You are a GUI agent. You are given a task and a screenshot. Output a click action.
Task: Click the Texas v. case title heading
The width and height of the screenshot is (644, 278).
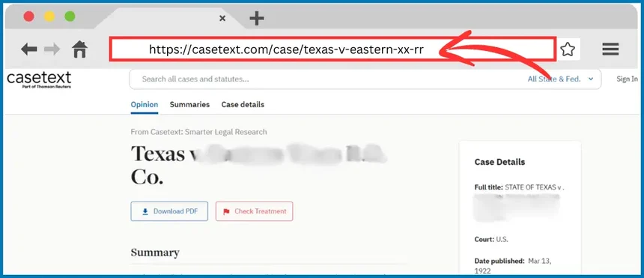[x=259, y=165]
